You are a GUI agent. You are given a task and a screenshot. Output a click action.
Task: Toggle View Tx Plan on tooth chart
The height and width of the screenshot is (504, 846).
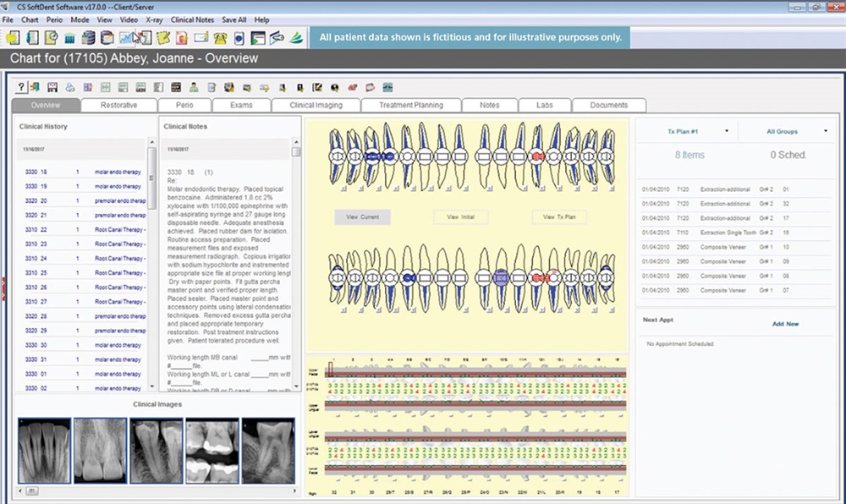pos(559,217)
